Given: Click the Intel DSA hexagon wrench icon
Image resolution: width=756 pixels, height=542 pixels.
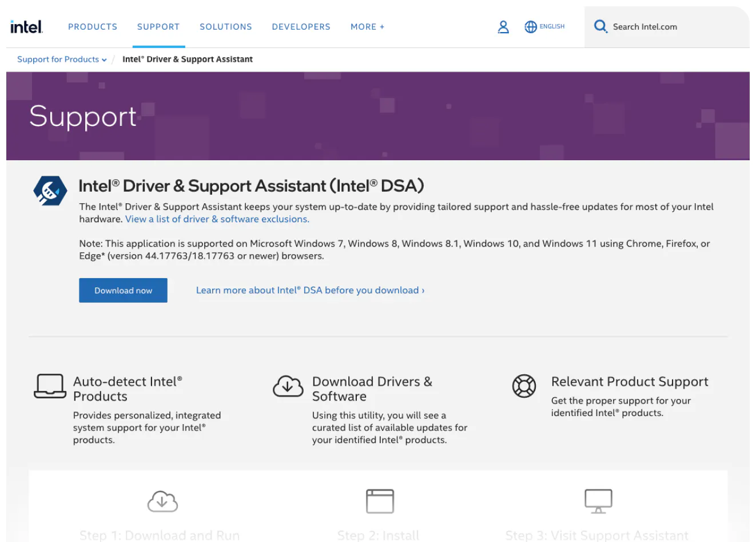Looking at the screenshot, I should tap(50, 191).
